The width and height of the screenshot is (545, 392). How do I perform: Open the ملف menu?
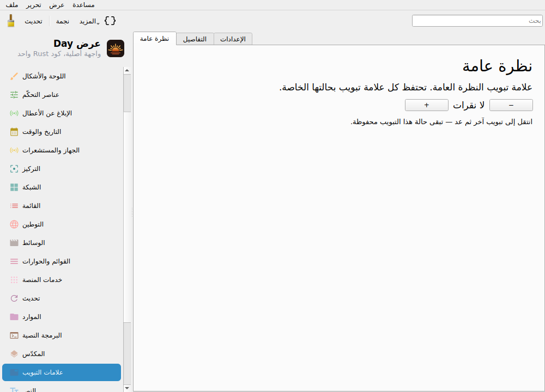[x=12, y=5]
